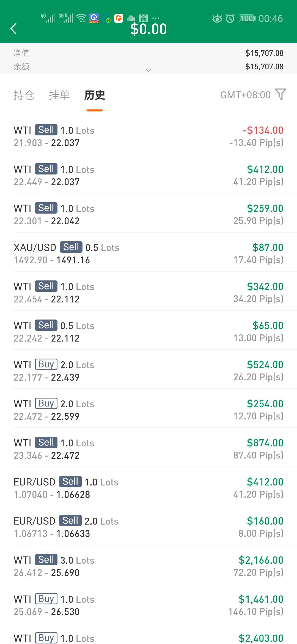Viewport: 297px width, 644px height.
Task: Open WTI Buy trade 25.069 - 26.530
Action: (x=148, y=605)
